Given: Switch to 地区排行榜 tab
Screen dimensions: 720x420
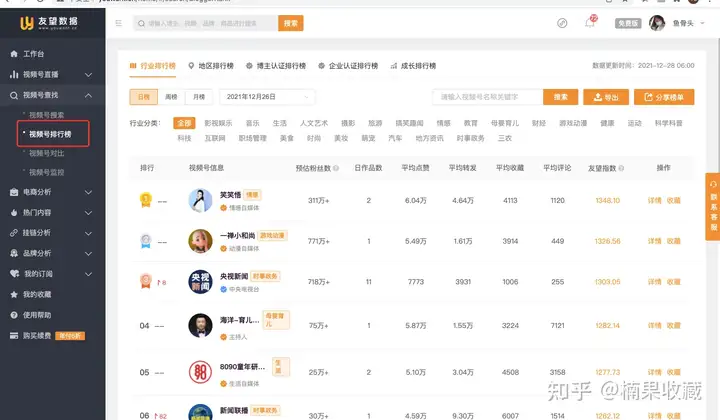Looking at the screenshot, I should pyautogui.click(x=211, y=66).
